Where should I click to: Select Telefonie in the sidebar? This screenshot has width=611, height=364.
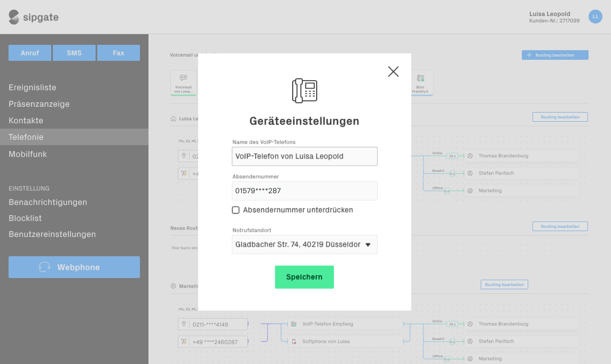[x=74, y=137]
